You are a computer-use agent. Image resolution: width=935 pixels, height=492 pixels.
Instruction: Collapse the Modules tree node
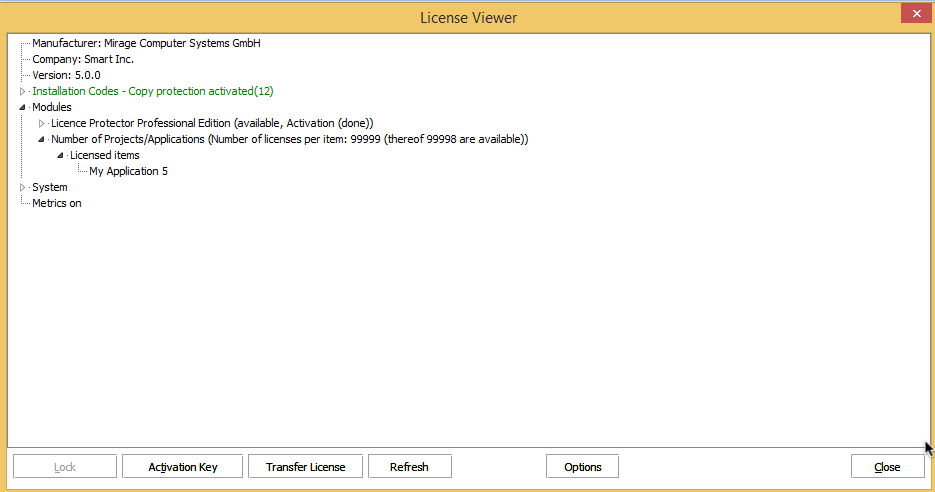pyautogui.click(x=23, y=107)
